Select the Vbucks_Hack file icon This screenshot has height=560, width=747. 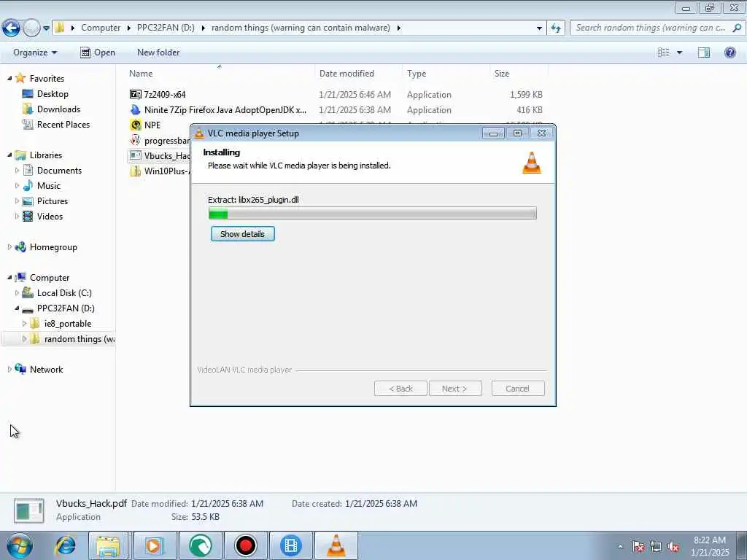(135, 156)
